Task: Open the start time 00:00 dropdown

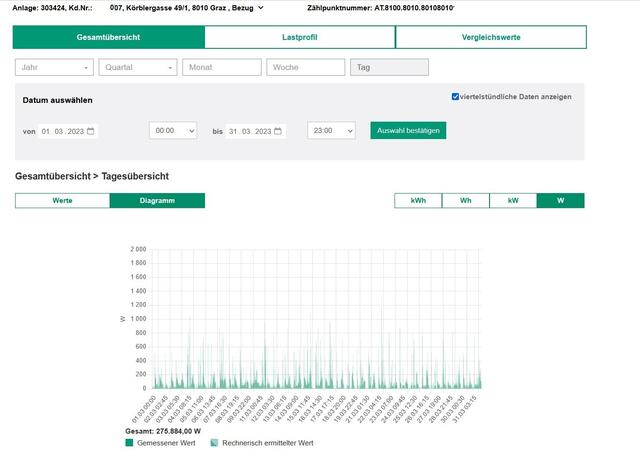Action: [x=173, y=131]
